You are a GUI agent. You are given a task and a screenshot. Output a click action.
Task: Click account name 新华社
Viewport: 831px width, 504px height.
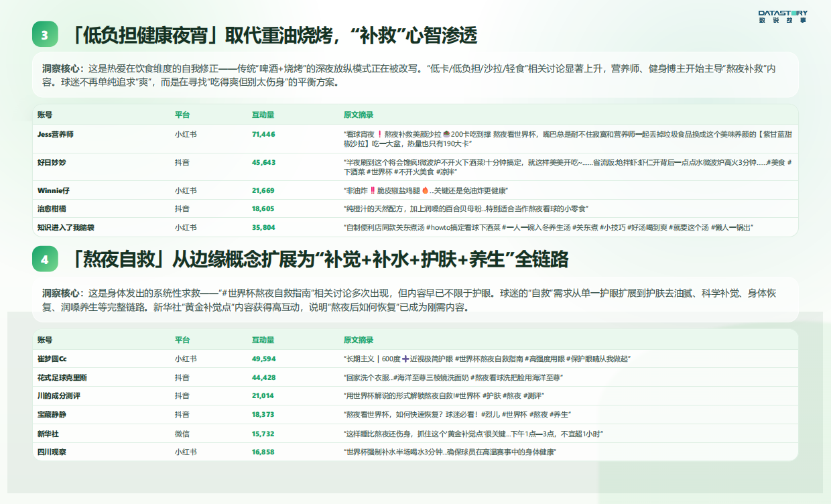click(x=48, y=434)
